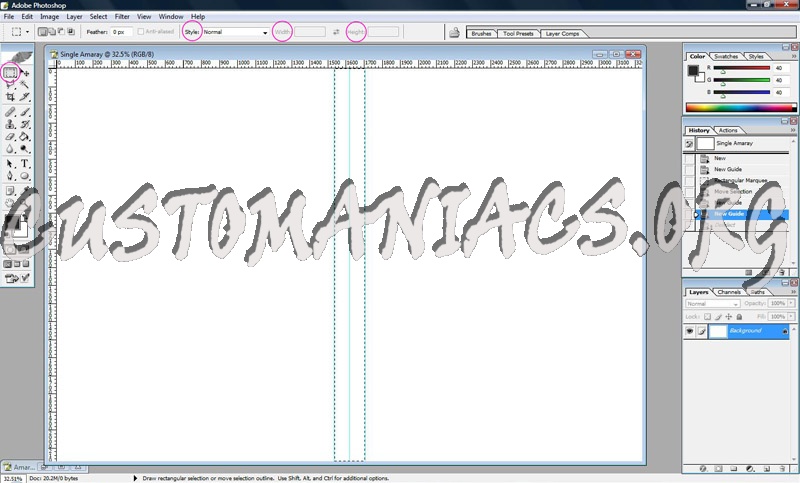The image size is (800, 483).
Task: Choose Intersect with selection mode
Action: (x=71, y=32)
